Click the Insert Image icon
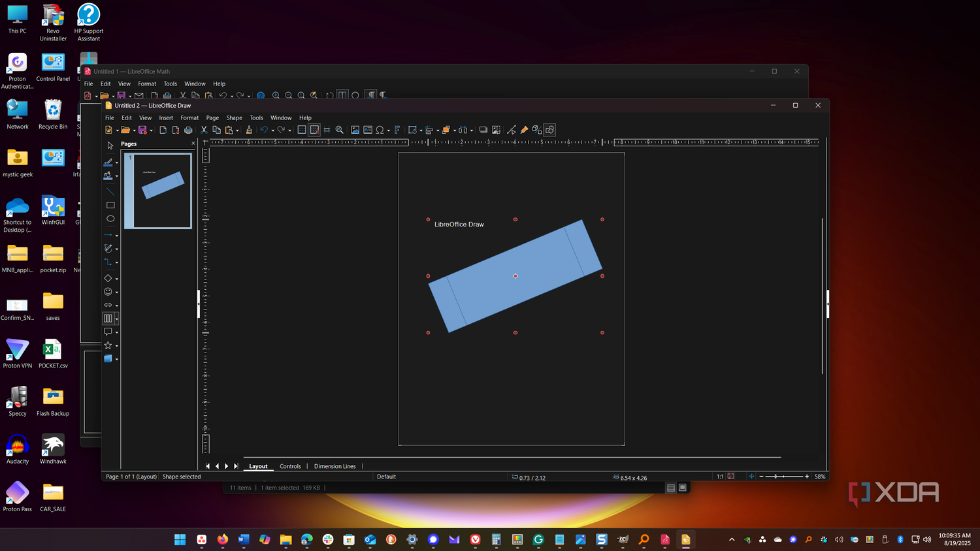Image resolution: width=980 pixels, height=551 pixels. (x=355, y=130)
